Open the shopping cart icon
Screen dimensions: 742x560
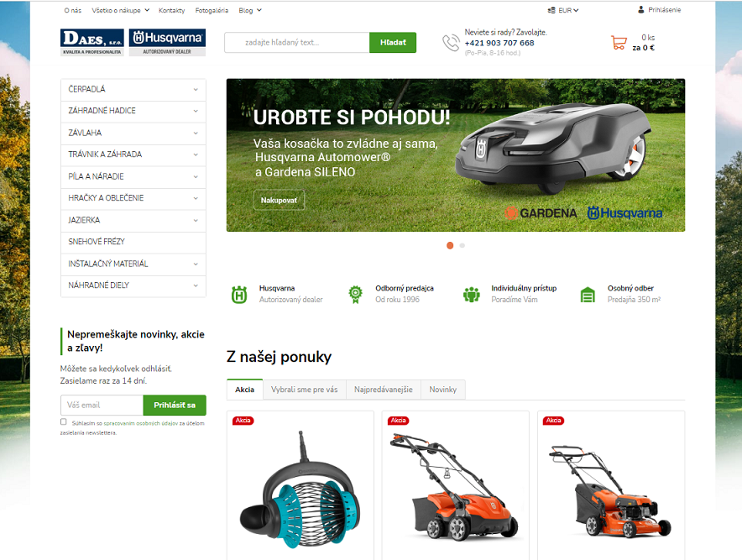pos(619,43)
